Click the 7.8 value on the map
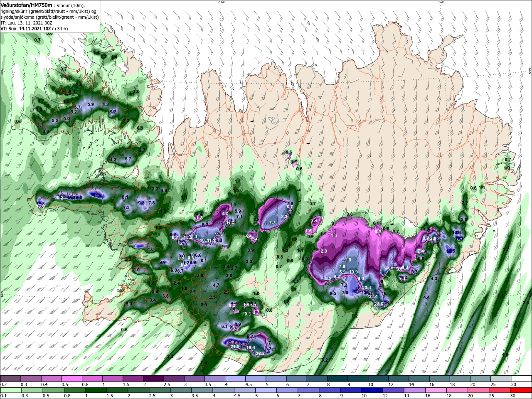 (152, 203)
